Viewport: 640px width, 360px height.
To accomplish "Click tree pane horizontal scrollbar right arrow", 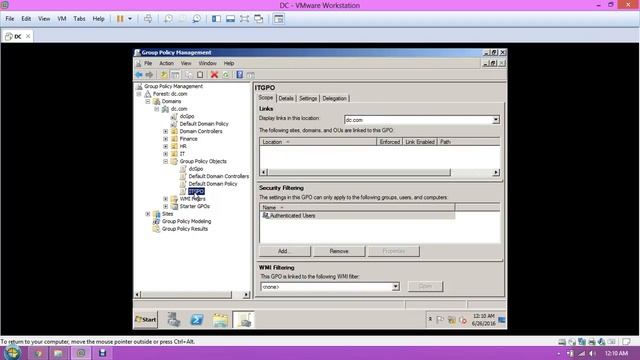I will [246, 294].
